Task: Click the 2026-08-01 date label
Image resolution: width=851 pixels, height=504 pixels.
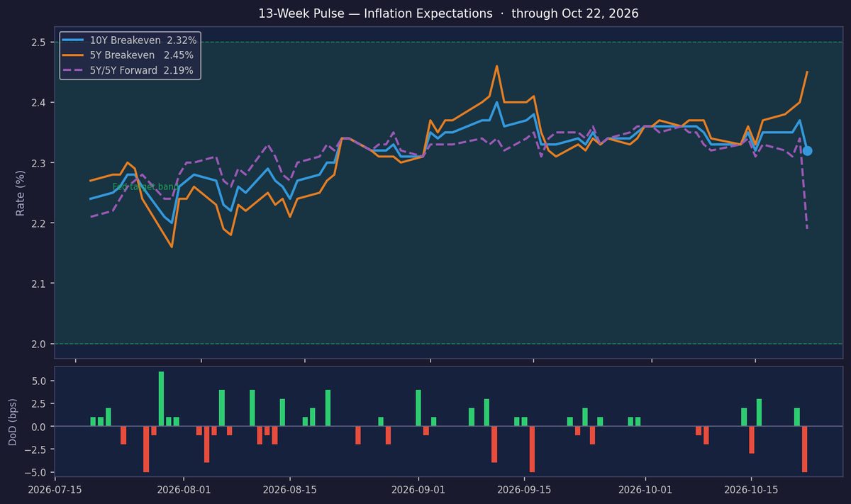Action: click(184, 489)
